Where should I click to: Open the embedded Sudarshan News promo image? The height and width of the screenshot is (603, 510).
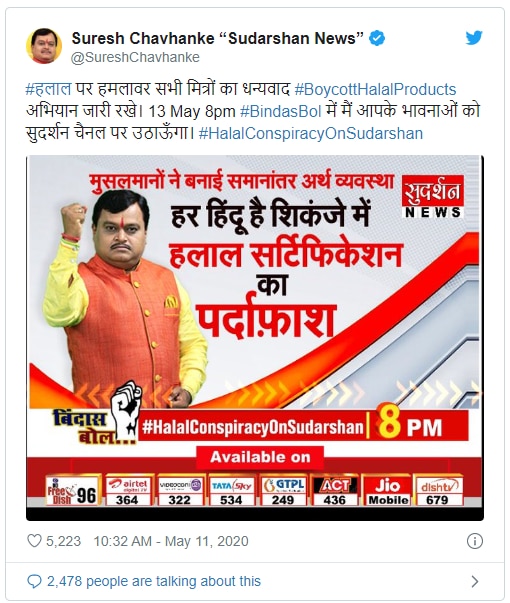coord(255,338)
